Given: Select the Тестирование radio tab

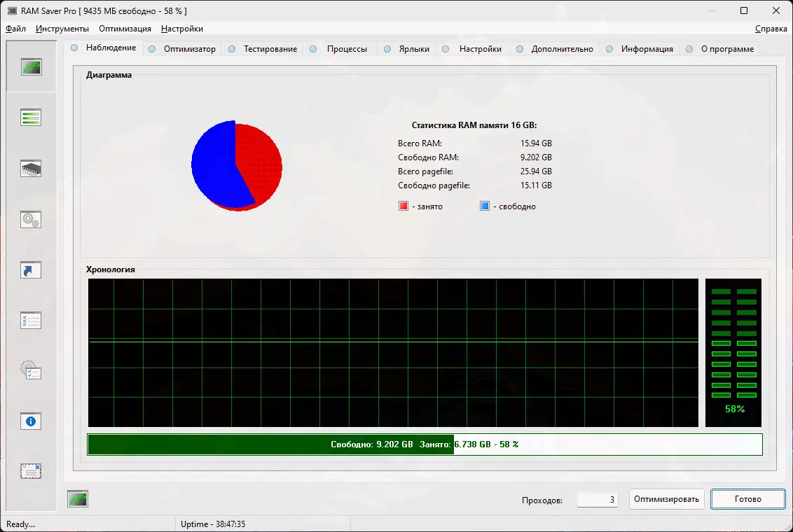Looking at the screenshot, I should pyautogui.click(x=263, y=49).
